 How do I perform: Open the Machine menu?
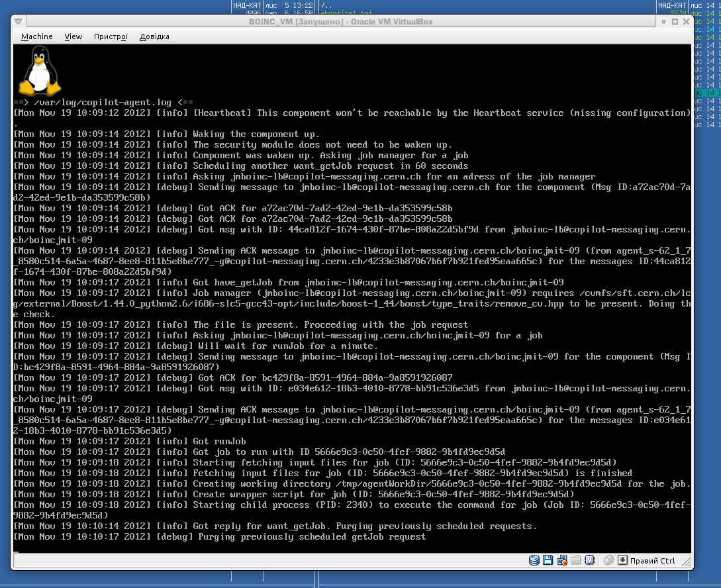36,36
